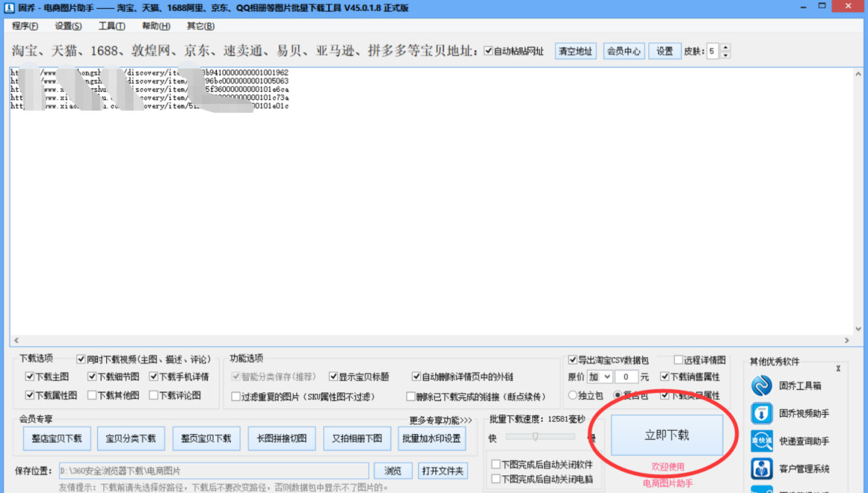This screenshot has width=868, height=493.
Task: Click the 设置 button beside 会员中心
Action: [x=665, y=51]
